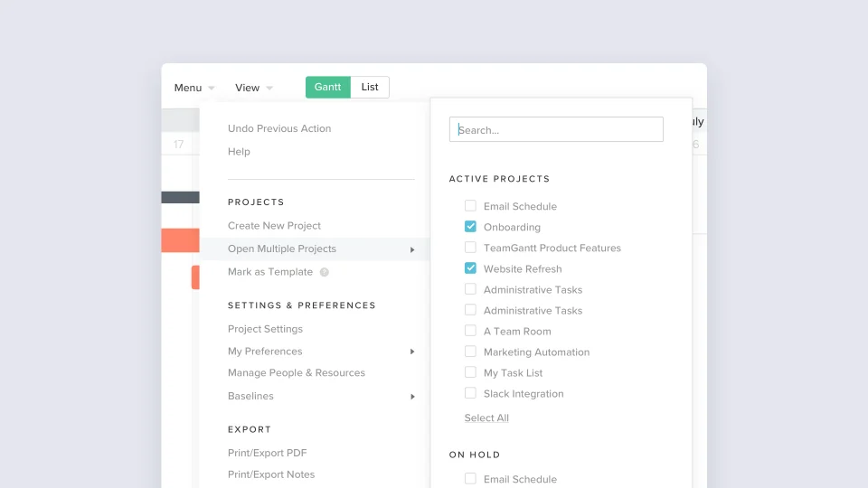Click the Select All link
The height and width of the screenshot is (488, 868).
(486, 418)
